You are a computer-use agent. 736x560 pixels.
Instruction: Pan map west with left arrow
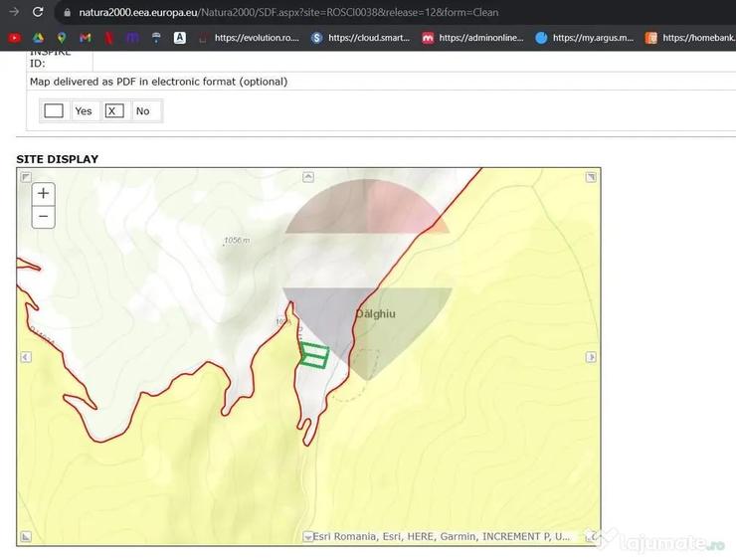[26, 357]
